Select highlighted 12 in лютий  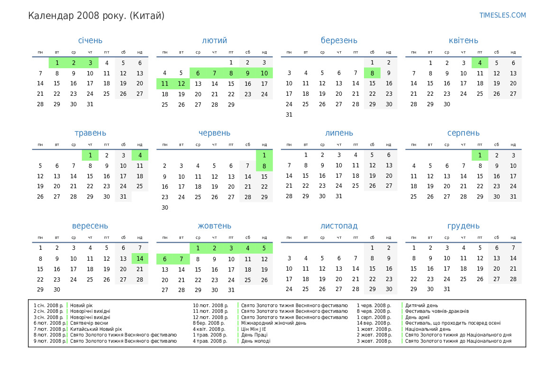tap(181, 83)
